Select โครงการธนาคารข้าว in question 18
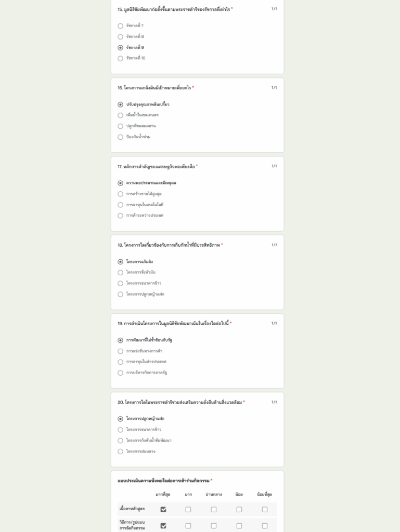Viewport: 400px width, 532px height. point(121,284)
